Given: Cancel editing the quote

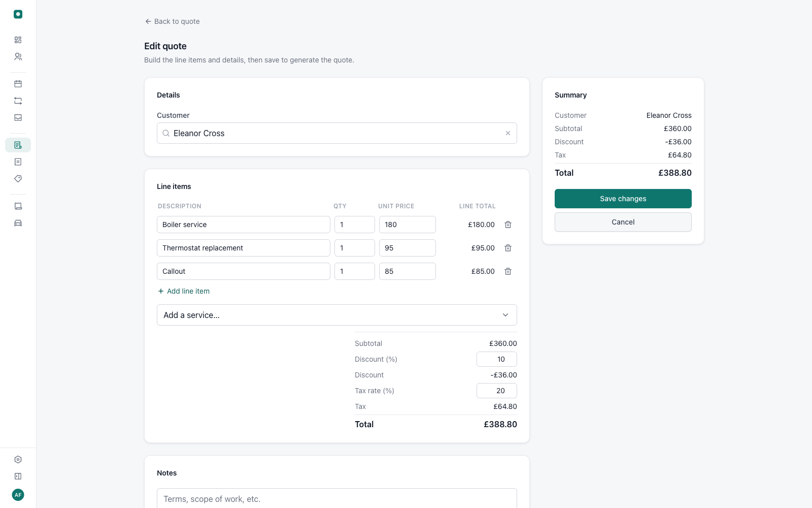Looking at the screenshot, I should click(623, 222).
